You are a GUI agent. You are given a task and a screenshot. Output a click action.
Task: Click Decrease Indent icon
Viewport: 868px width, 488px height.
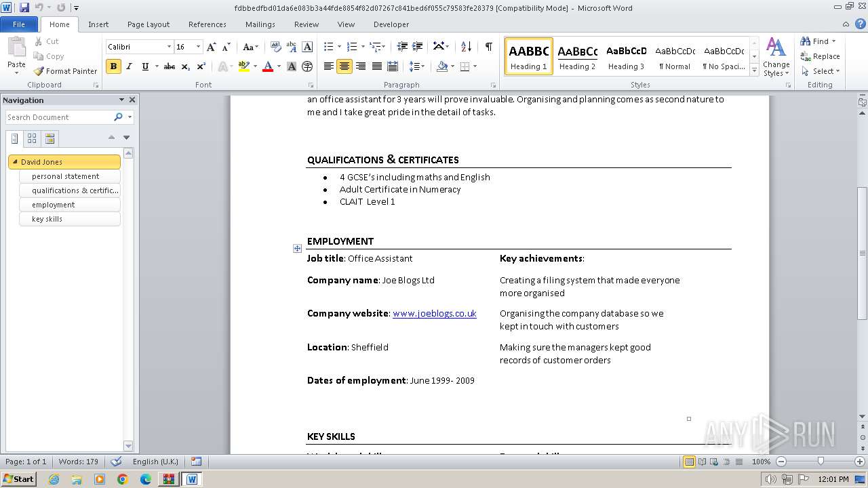[x=402, y=47]
